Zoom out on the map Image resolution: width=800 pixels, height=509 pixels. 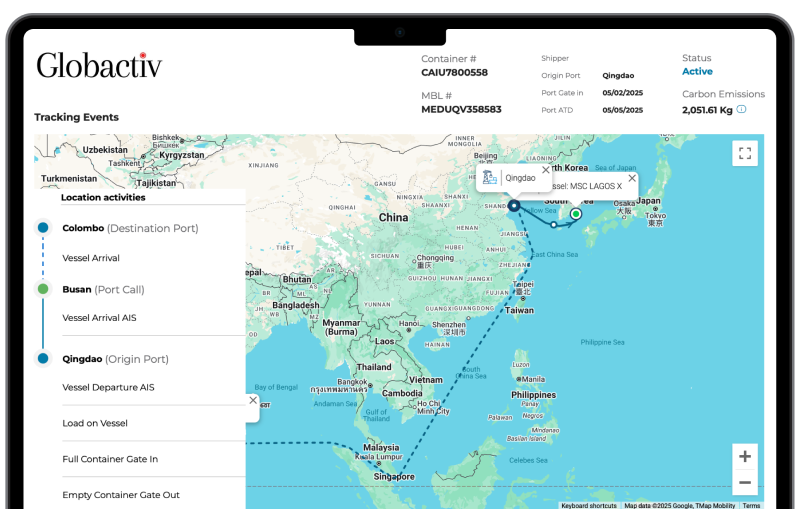(x=745, y=482)
